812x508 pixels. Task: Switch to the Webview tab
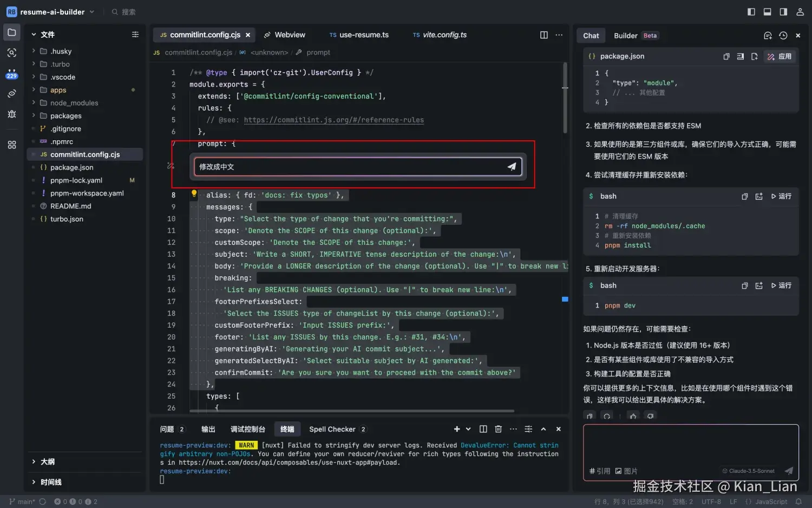point(285,35)
